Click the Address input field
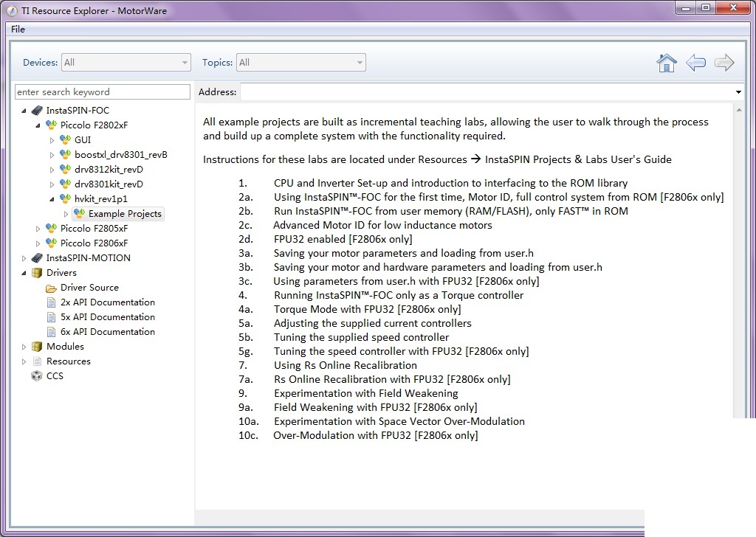The image size is (756, 537). pyautogui.click(x=487, y=92)
